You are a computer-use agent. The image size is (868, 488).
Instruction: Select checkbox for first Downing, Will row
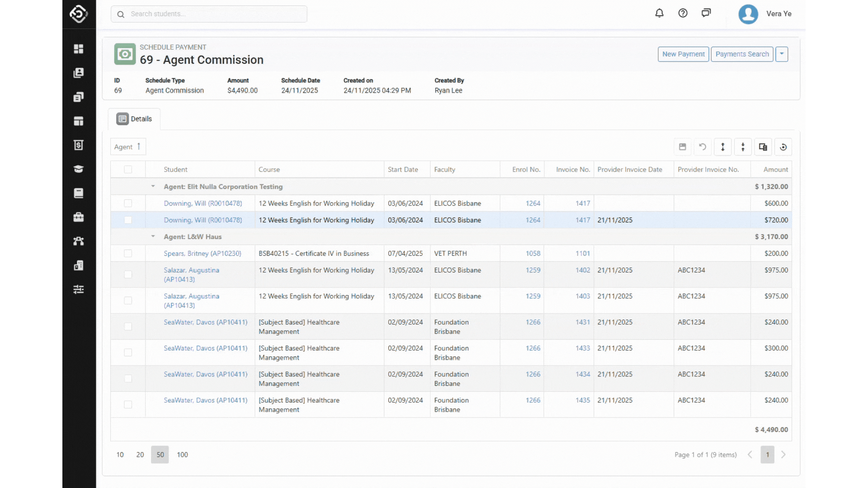click(x=128, y=203)
